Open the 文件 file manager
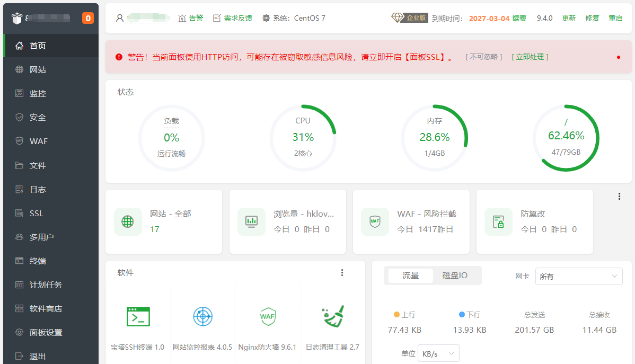The image size is (635, 364). click(x=51, y=165)
